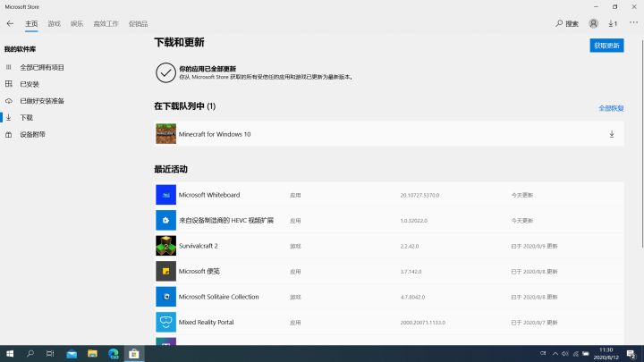Select 下载 in the sidebar

pyautogui.click(x=26, y=118)
